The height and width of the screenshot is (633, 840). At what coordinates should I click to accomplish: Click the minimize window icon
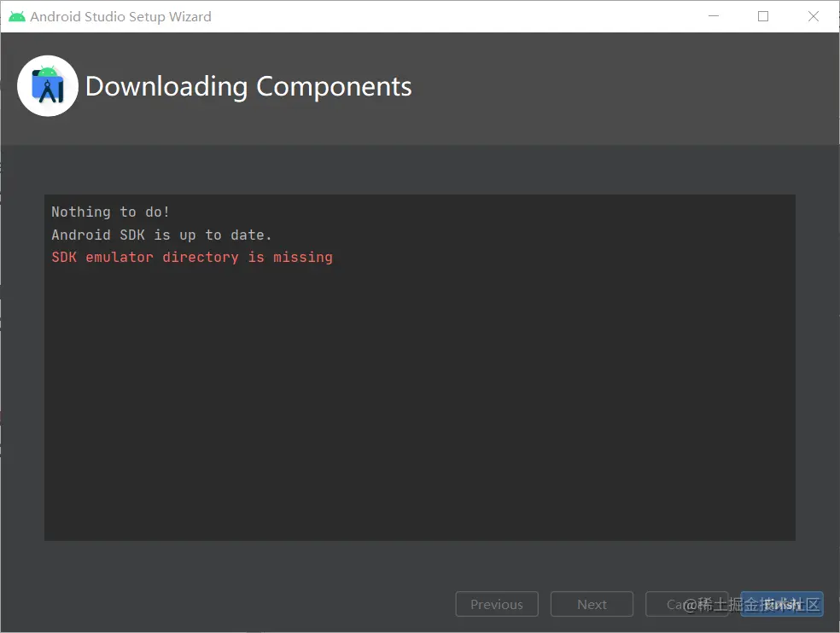click(x=714, y=15)
